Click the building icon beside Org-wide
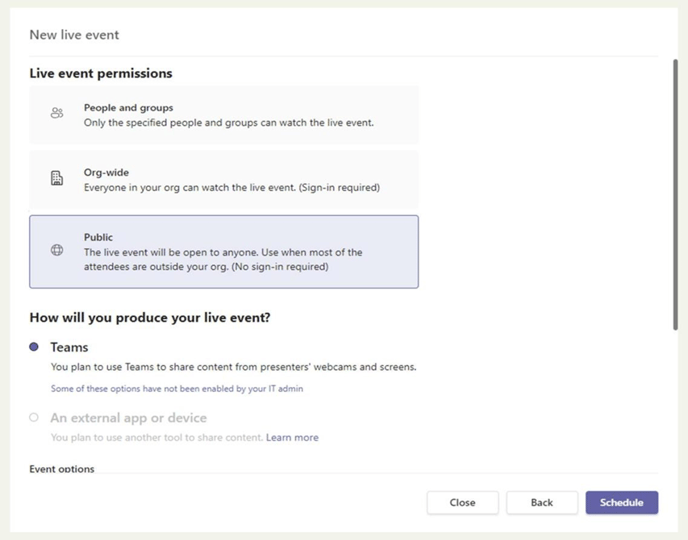688x540 pixels. coord(57,179)
